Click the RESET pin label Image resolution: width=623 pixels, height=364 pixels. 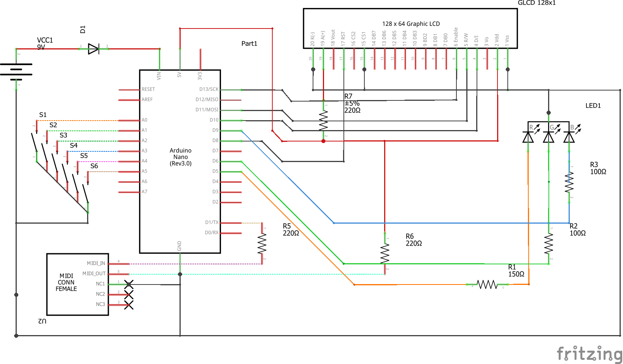pyautogui.click(x=148, y=89)
